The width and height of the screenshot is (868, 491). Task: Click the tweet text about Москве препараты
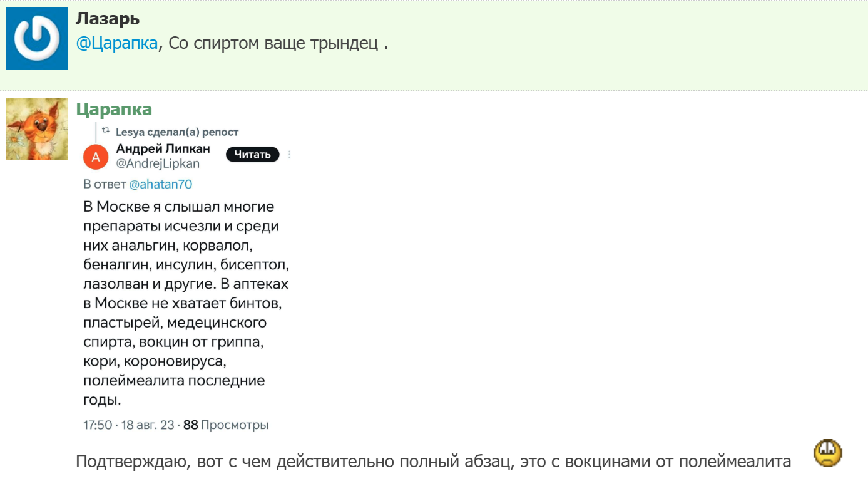click(186, 302)
